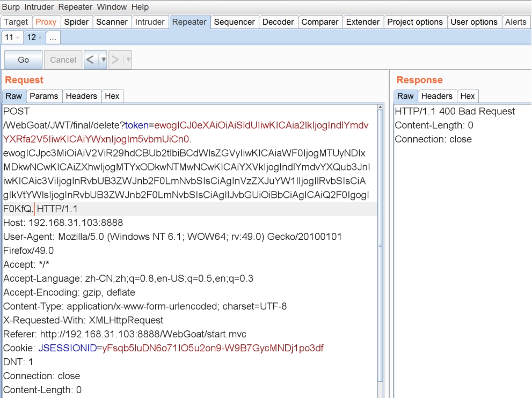Select the Request Params tab
532x398 pixels.
click(44, 96)
